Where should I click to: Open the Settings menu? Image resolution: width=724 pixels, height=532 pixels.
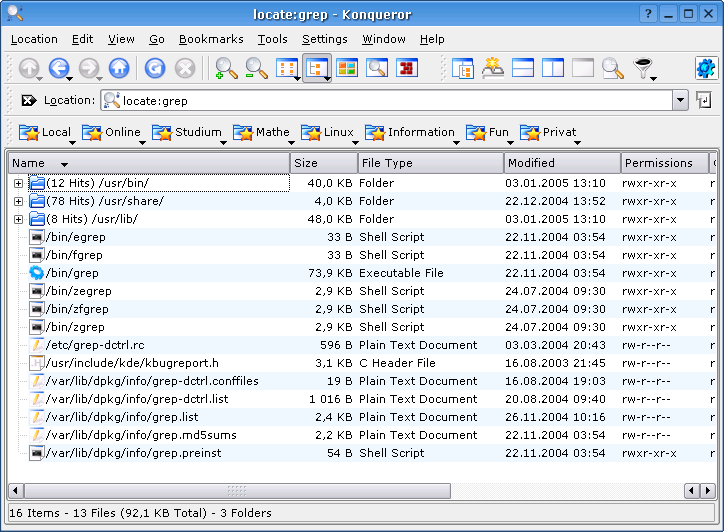324,39
